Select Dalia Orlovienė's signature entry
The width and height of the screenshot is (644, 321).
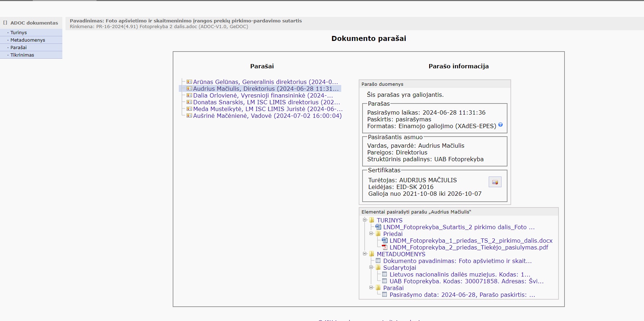tap(263, 95)
